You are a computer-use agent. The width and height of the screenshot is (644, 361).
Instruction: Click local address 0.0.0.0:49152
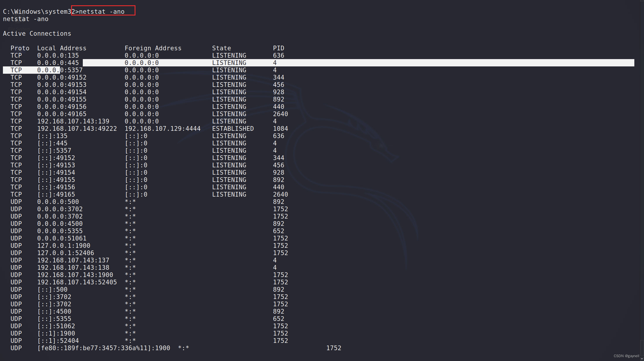tap(62, 78)
